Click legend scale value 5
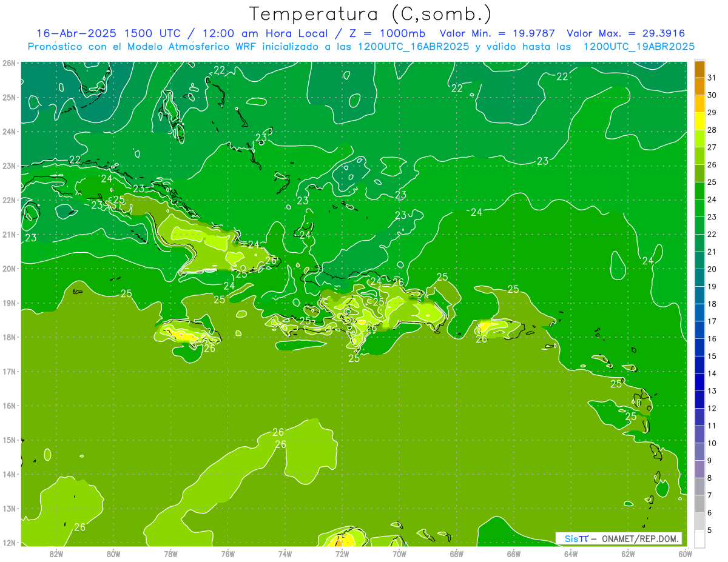The image size is (728, 562). (x=710, y=530)
